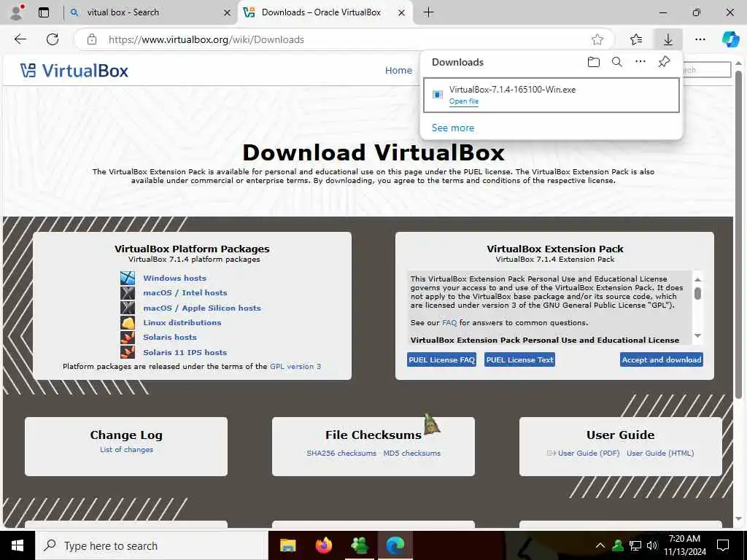Open macOS / Apple Silicon hosts link

point(202,308)
